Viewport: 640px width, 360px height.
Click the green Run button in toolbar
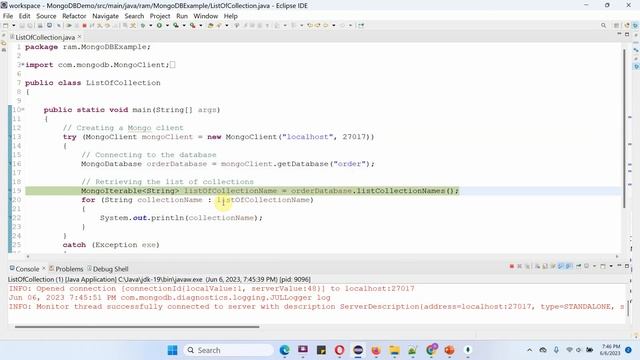tap(160, 25)
